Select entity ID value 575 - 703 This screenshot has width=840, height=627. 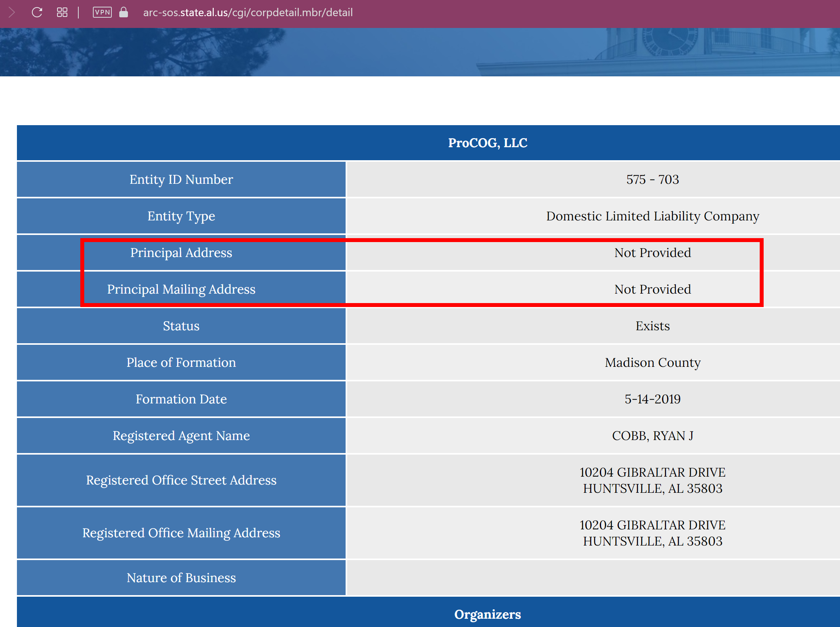pyautogui.click(x=653, y=179)
